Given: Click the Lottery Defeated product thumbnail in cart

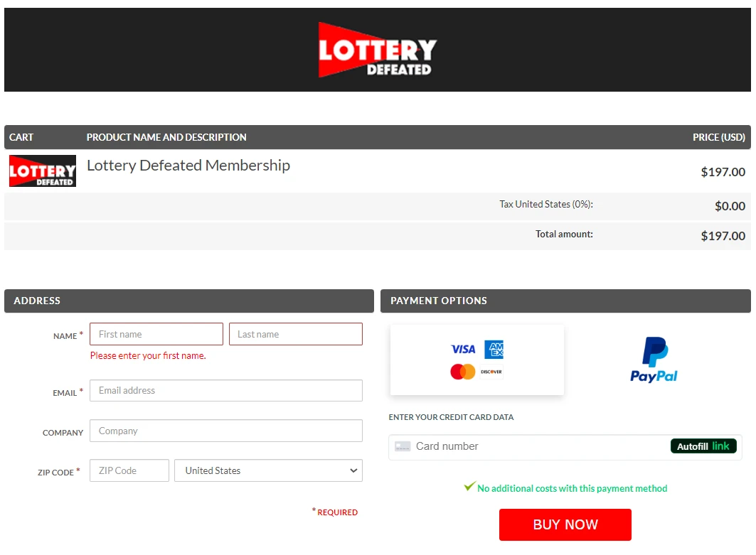Looking at the screenshot, I should (42, 171).
